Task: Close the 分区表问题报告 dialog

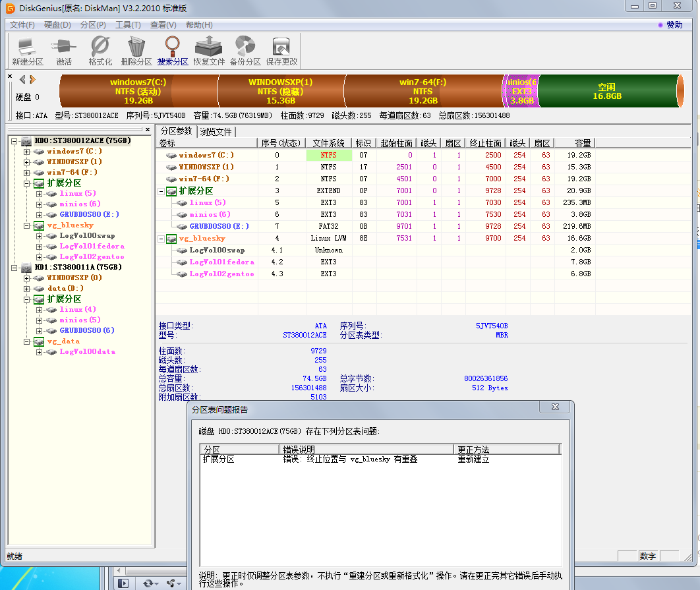Action: click(x=555, y=407)
